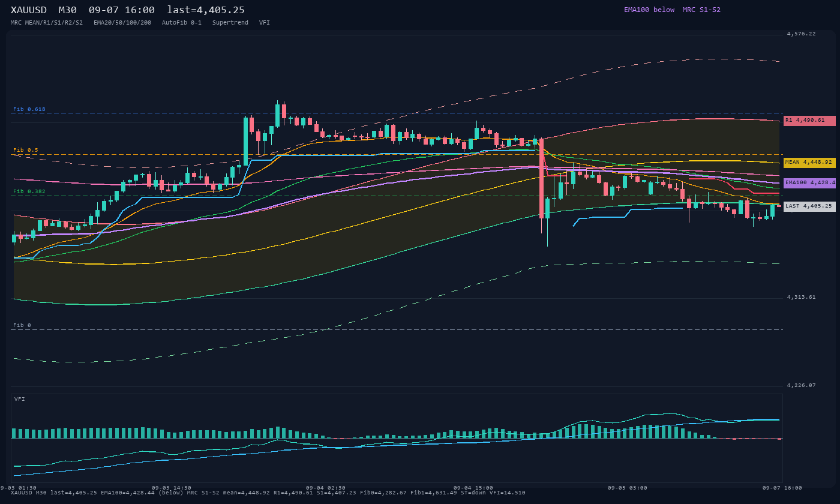This screenshot has height=504, width=840.
Task: Click the Fib 0.5 level label
Action: [26, 150]
